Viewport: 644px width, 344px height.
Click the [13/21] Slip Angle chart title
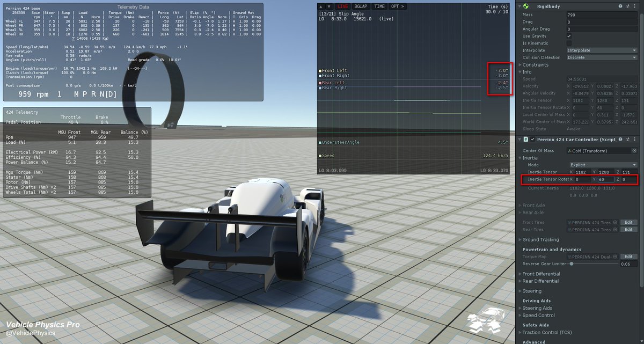(340, 13)
